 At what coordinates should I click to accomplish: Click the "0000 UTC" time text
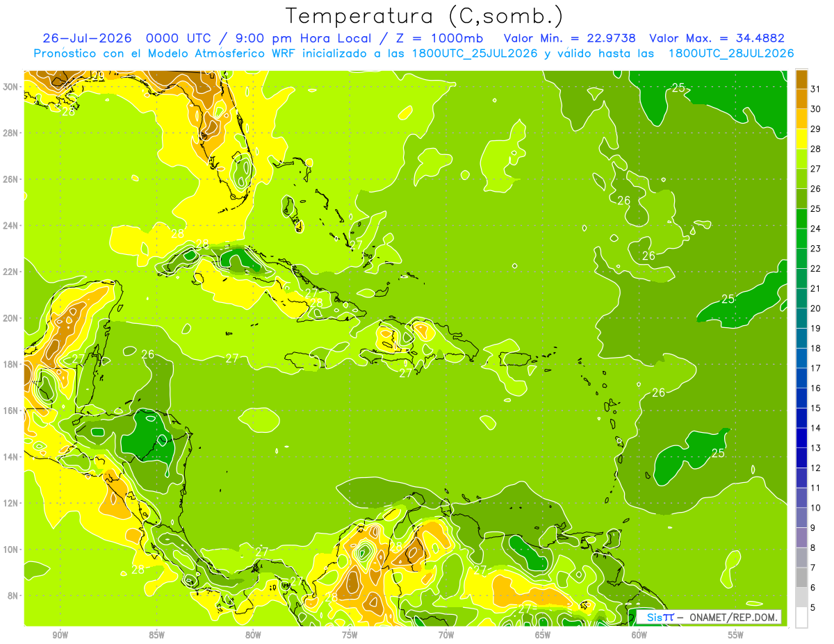coord(180,38)
